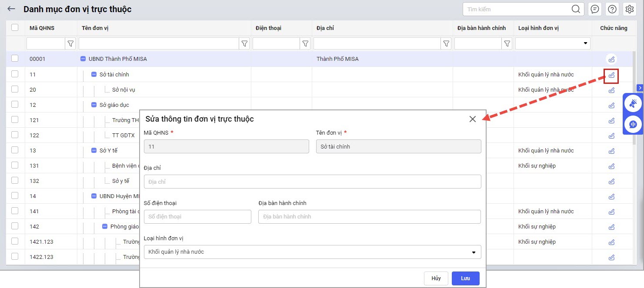Open the feedback chat icon
Image resolution: width=644 pixels, height=288 pixels.
click(595, 9)
